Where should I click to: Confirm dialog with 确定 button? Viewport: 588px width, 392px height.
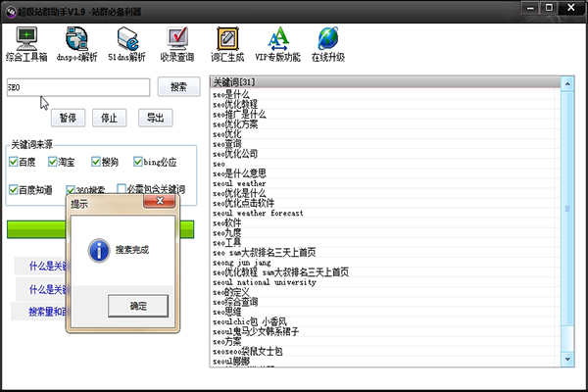point(138,306)
